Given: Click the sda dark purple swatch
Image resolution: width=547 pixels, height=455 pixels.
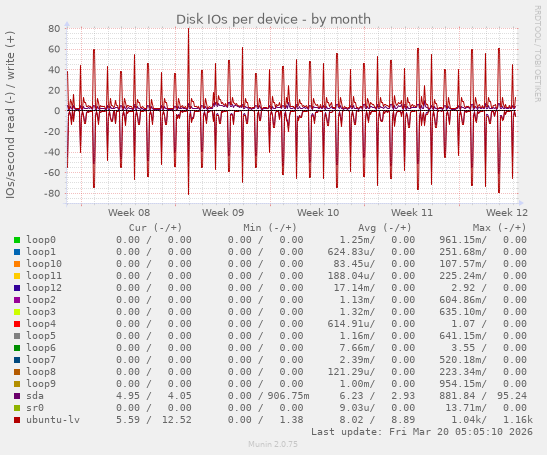Looking at the screenshot, I should click(x=17, y=396).
